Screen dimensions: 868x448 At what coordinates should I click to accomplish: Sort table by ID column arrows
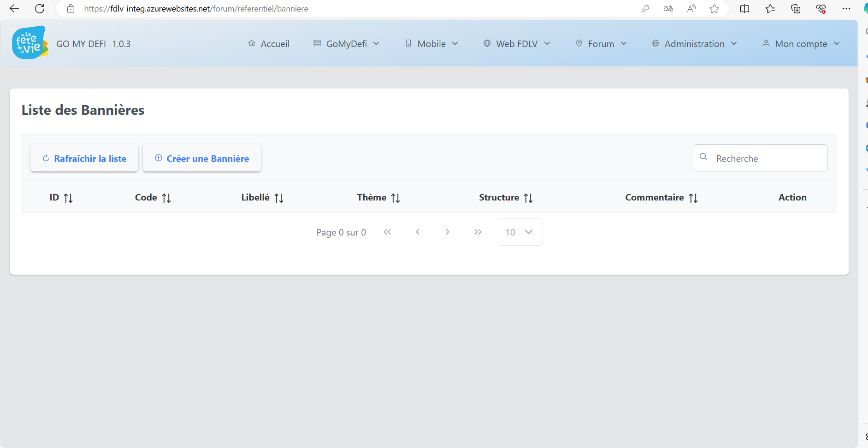(68, 198)
